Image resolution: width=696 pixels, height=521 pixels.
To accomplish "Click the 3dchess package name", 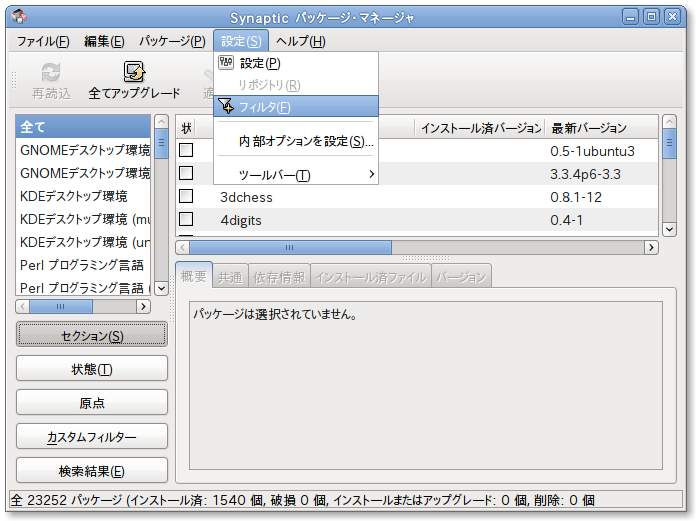I will coord(246,197).
